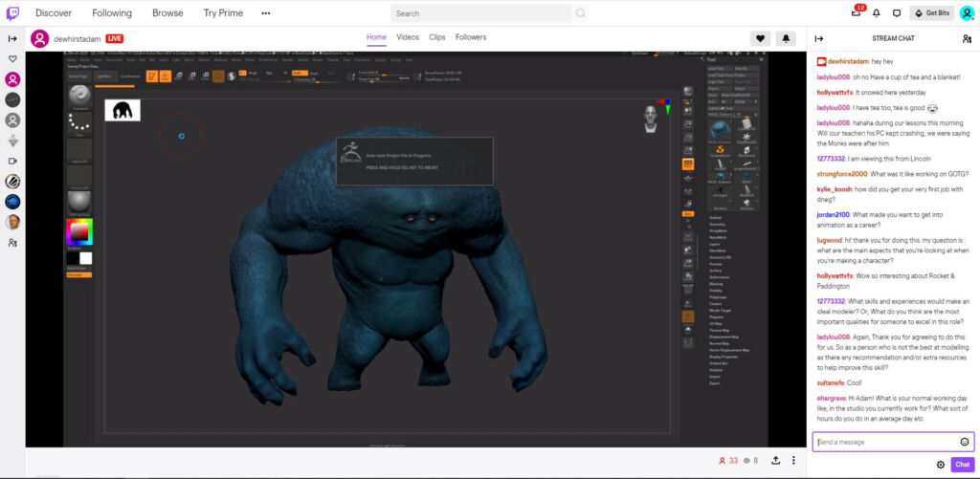Open Browse in top navigation
Image resolution: width=980 pixels, height=479 pixels.
click(x=167, y=13)
